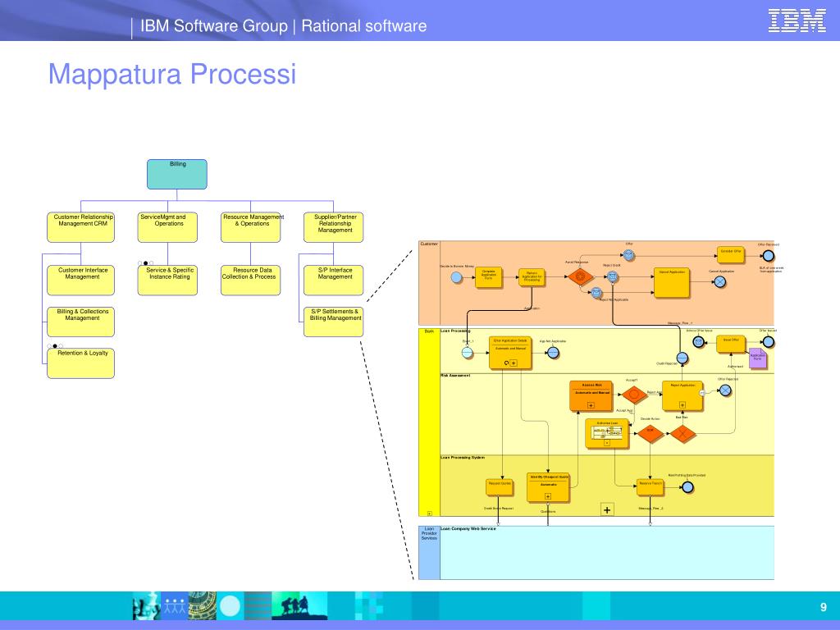Viewport: 840px width, 630px height.
Task: Click the Mappatura Processi slide title
Action: coord(172,74)
